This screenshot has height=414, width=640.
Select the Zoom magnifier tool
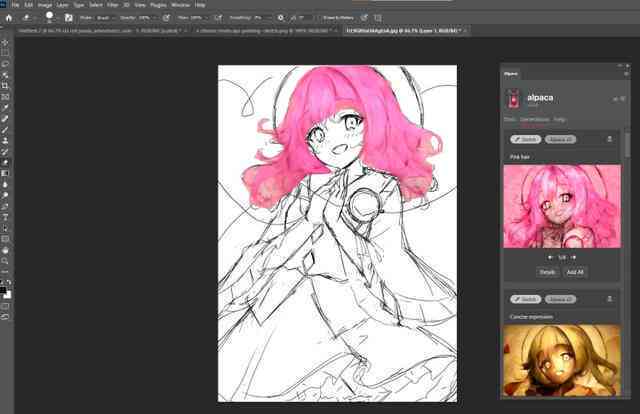(5, 261)
